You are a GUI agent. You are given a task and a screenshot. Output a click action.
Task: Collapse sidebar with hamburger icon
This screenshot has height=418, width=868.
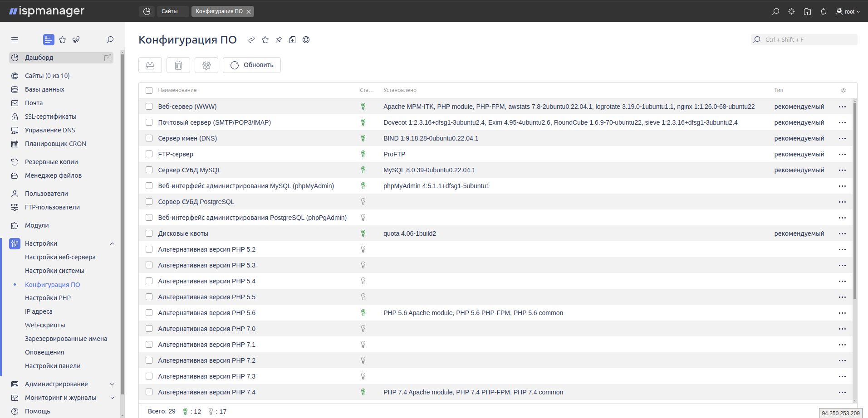coord(15,40)
